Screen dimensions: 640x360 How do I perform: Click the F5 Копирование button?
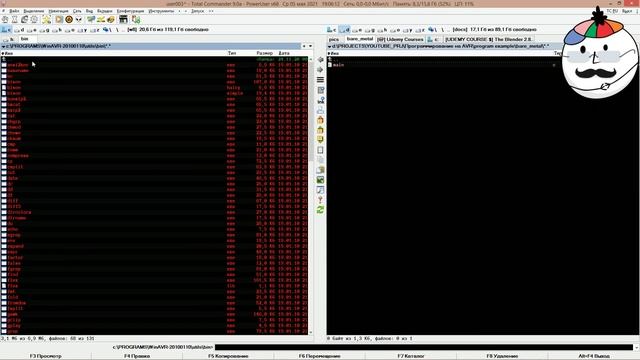(228, 356)
